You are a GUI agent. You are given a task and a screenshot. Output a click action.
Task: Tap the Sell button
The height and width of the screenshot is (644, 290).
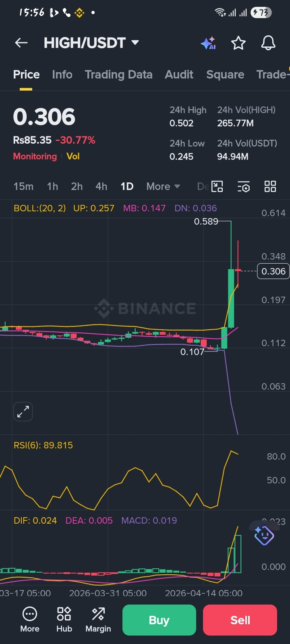tap(240, 620)
